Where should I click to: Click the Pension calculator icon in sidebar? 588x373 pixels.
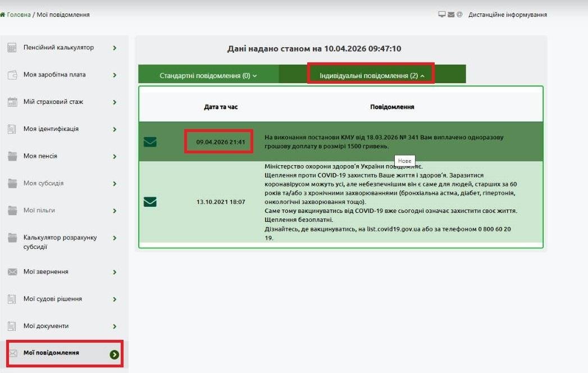point(12,48)
